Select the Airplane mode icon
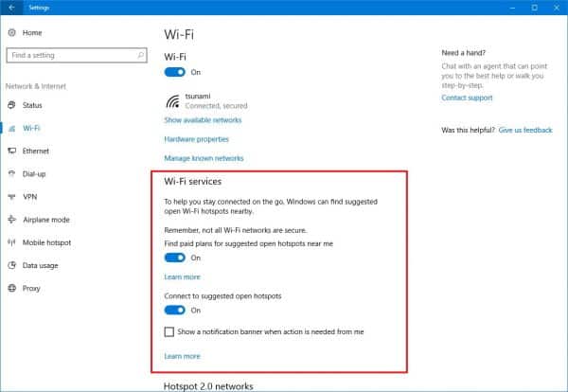 click(11, 220)
